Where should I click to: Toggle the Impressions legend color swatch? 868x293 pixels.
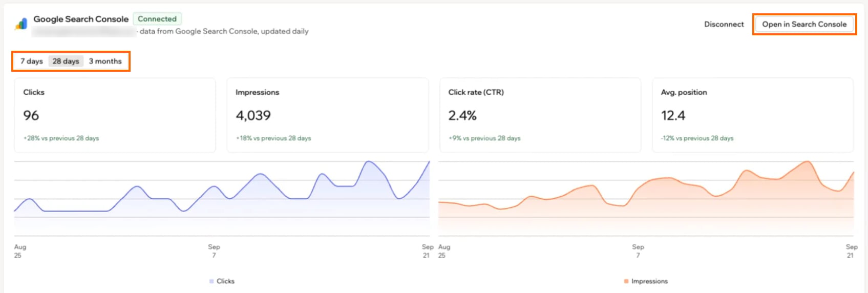click(x=626, y=281)
